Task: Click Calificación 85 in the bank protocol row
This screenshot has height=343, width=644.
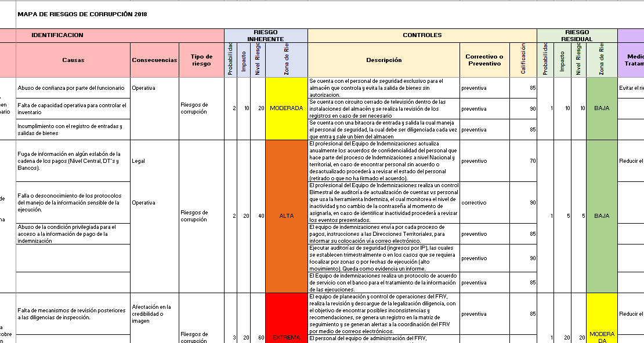Action: (x=523, y=283)
